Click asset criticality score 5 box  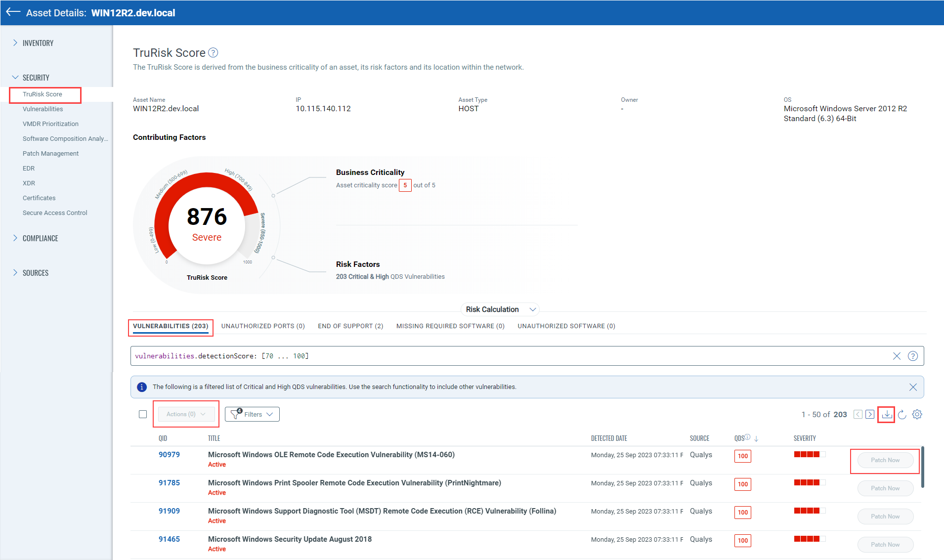[x=405, y=185]
